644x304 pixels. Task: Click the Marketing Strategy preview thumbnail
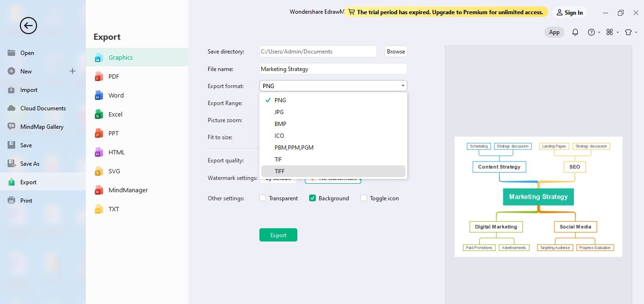[538, 197]
